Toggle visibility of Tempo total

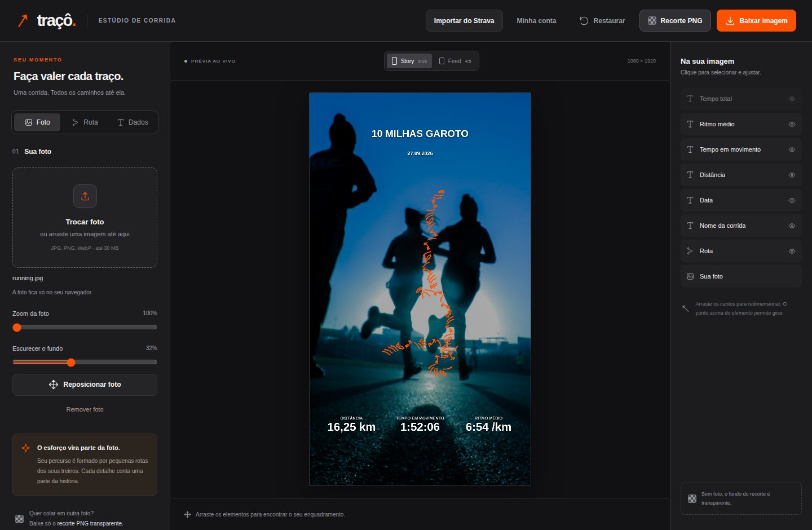tap(792, 99)
